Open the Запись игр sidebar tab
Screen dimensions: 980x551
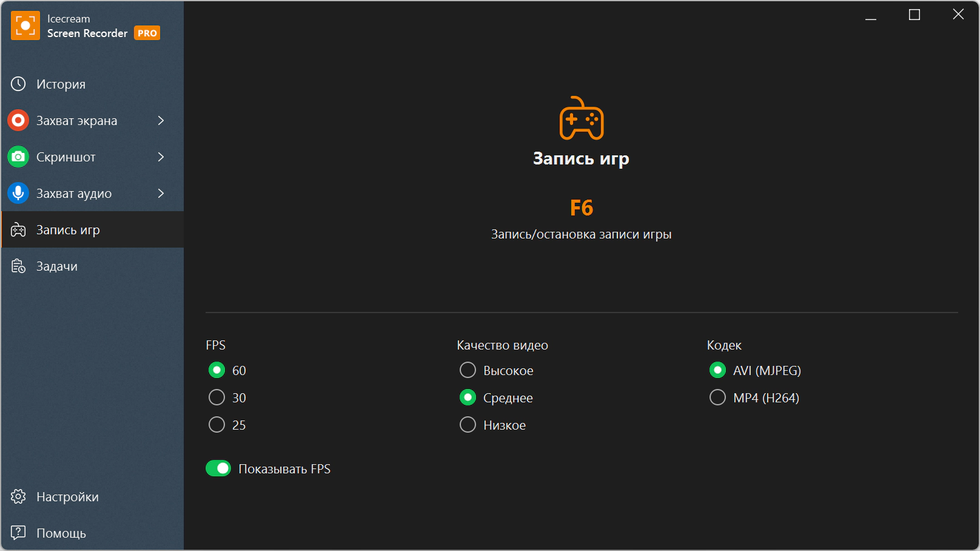coord(93,229)
